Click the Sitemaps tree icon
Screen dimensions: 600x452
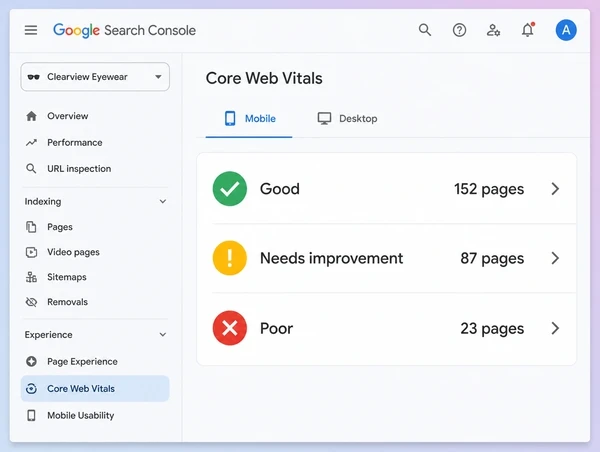coord(31,277)
